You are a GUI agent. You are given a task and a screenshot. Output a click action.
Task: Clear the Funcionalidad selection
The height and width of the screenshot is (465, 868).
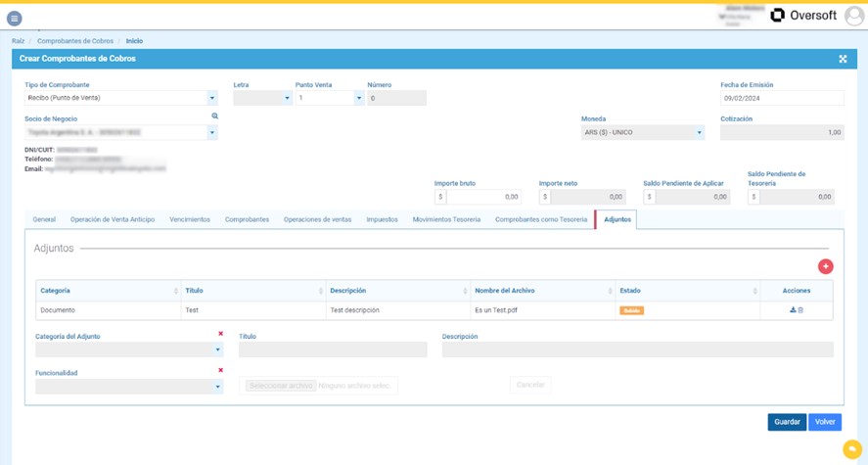click(x=220, y=370)
